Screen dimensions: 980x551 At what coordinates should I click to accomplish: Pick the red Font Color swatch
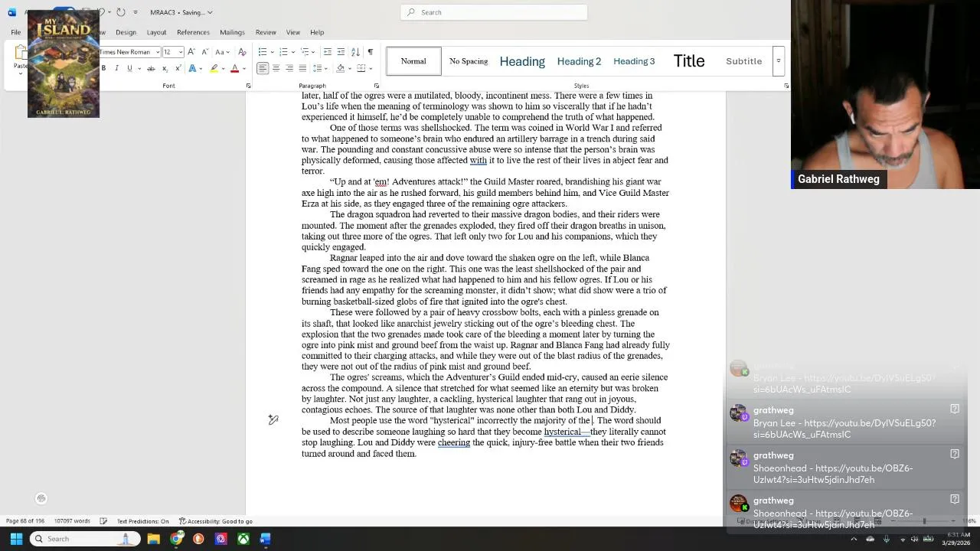234,68
